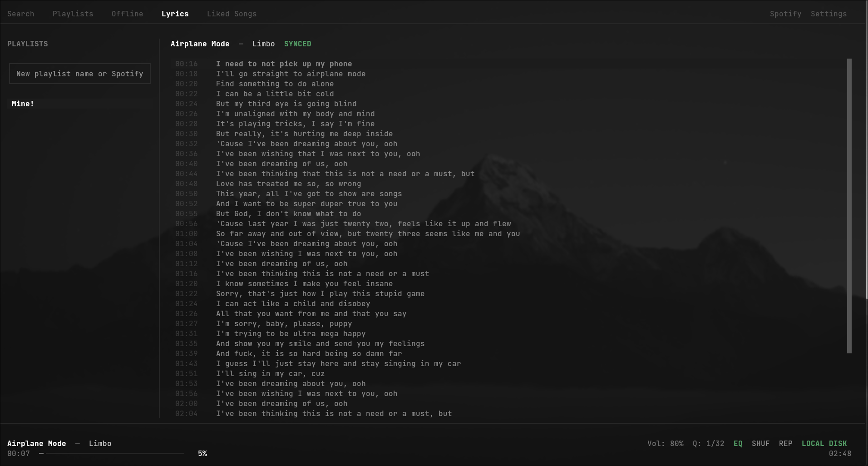
Task: Click lyric 'It's playing tricks, I say I'm fine'
Action: point(295,124)
